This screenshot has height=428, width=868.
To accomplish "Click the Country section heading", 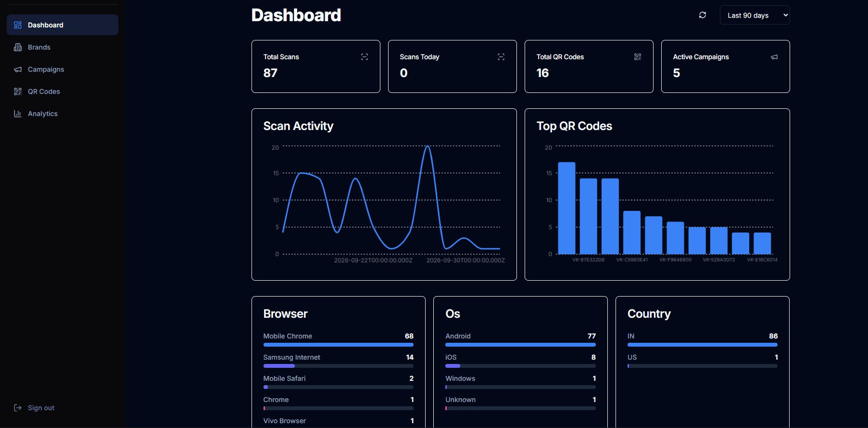I will (x=649, y=314).
